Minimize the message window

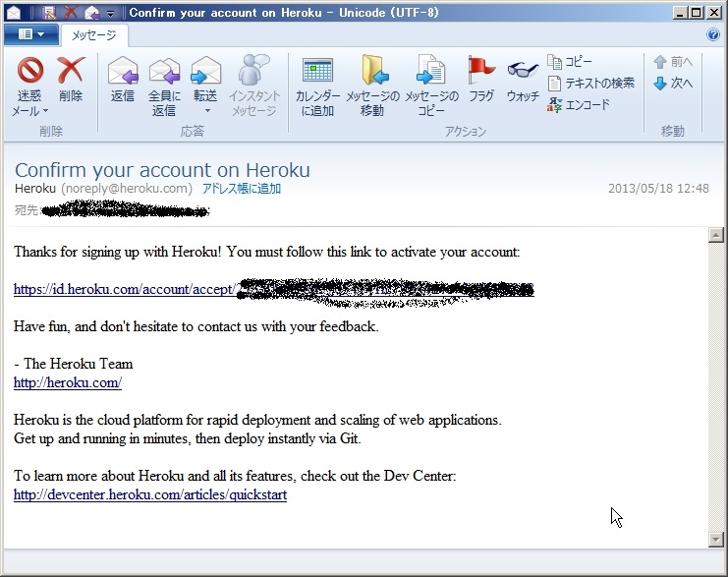click(x=680, y=13)
